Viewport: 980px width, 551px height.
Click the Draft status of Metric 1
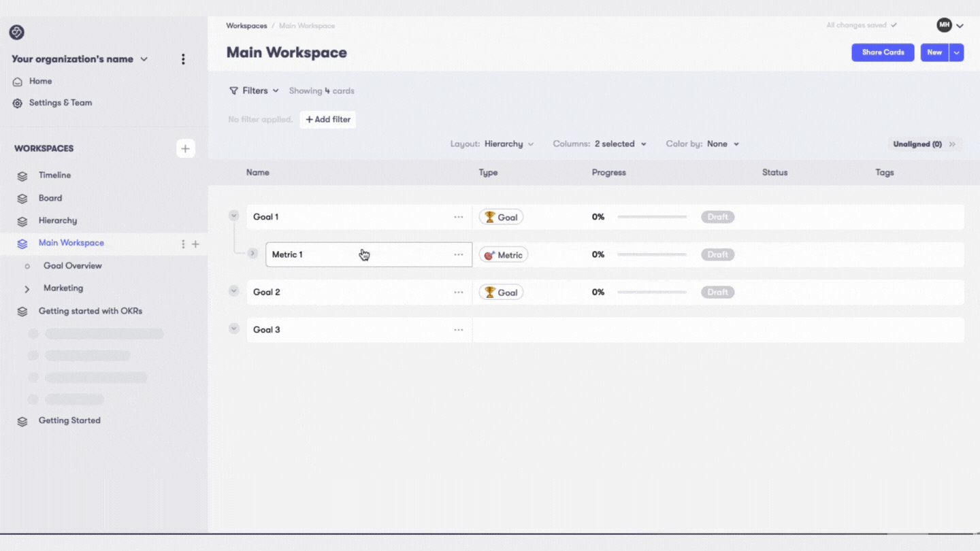tap(718, 254)
